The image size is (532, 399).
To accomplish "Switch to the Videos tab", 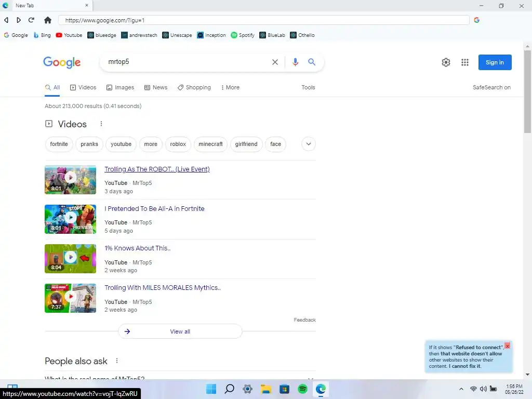I will (83, 87).
